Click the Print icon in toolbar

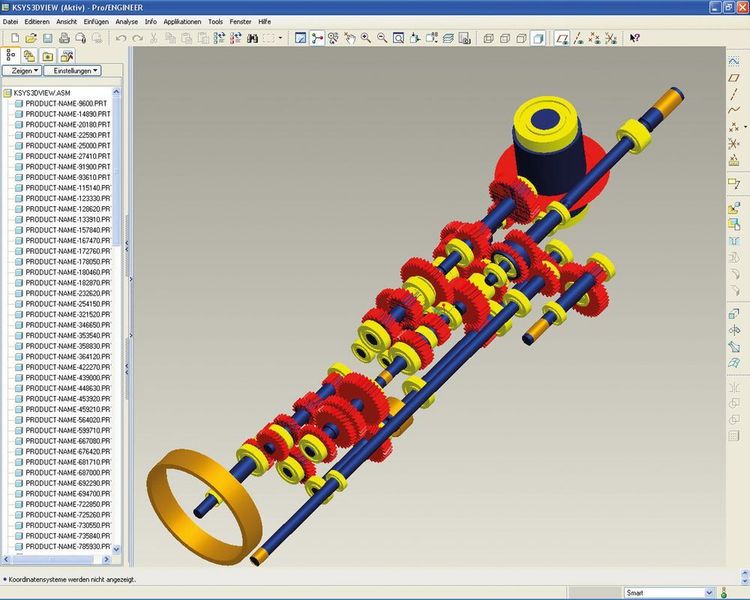click(x=64, y=38)
